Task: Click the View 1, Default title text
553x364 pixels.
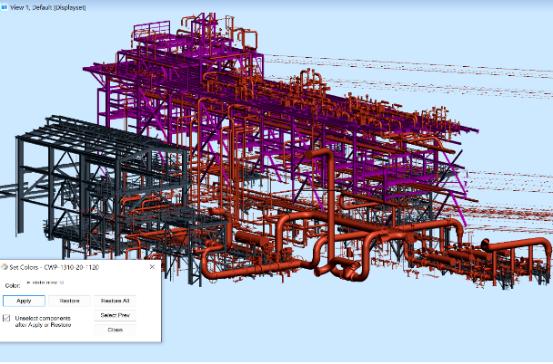Action: 48,7
